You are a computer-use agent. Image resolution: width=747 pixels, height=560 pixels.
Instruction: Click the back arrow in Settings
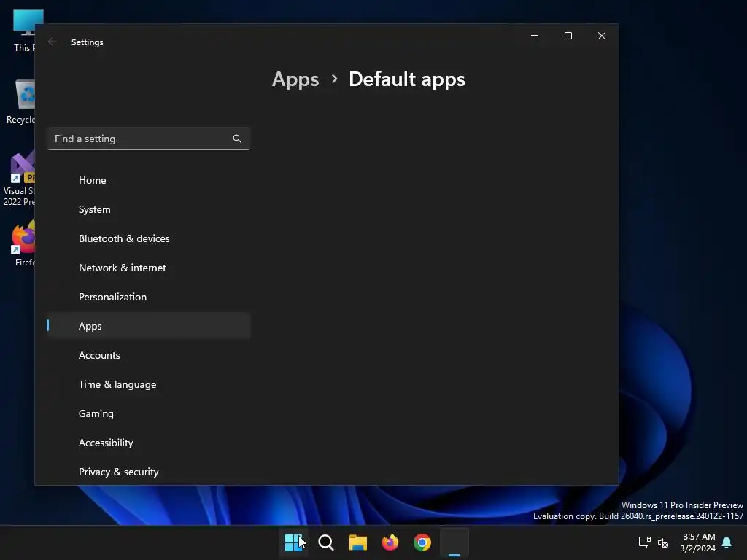53,42
